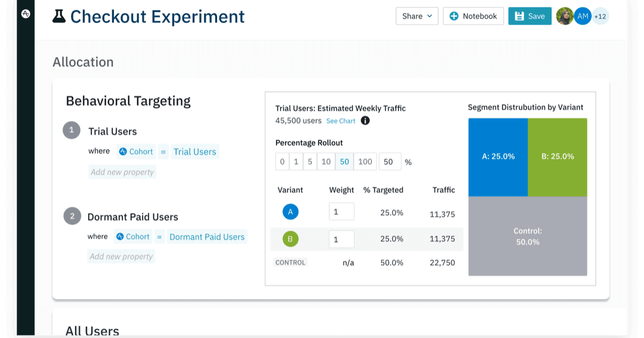Click the green variant B circle badge

[290, 239]
